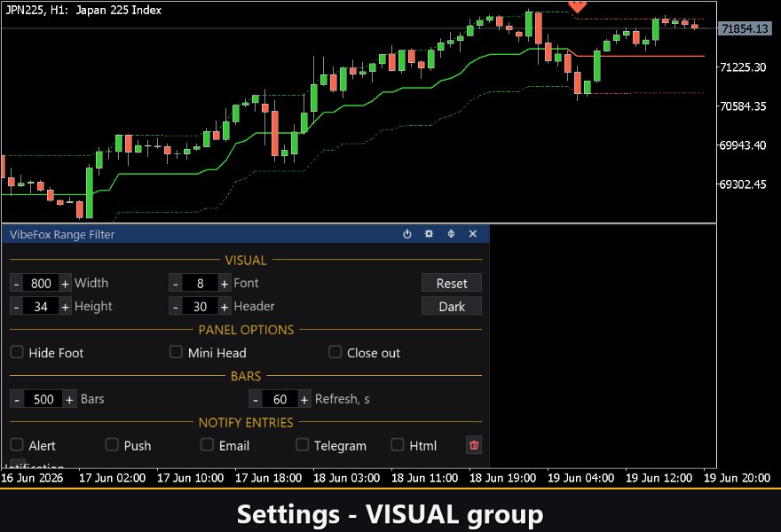Click the Font field showing 8

pyautogui.click(x=200, y=283)
